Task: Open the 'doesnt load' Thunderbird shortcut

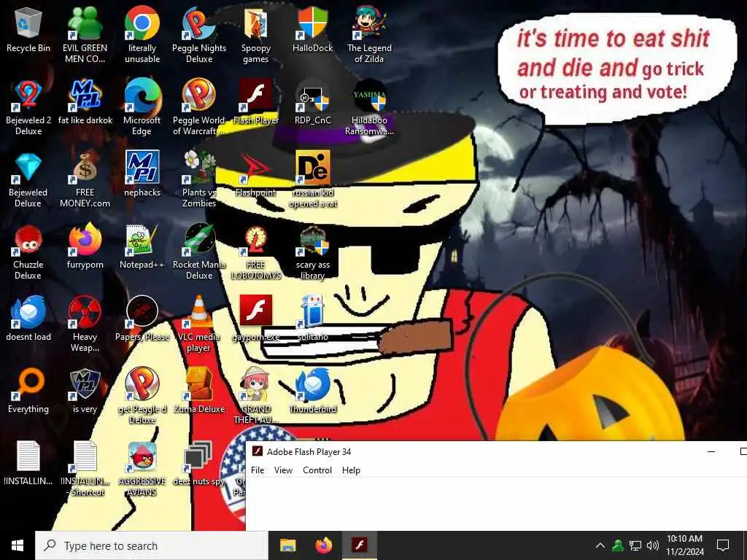Action: click(28, 318)
